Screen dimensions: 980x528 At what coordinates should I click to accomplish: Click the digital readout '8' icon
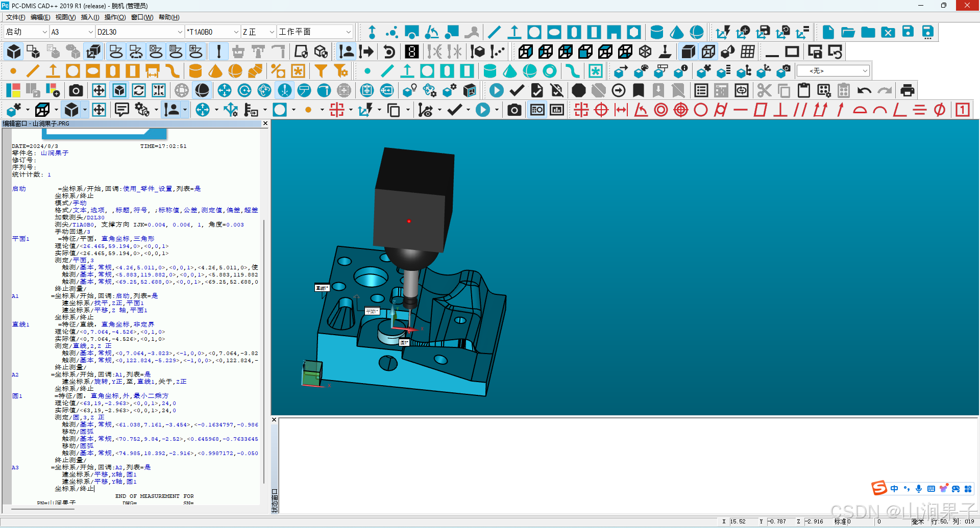412,52
